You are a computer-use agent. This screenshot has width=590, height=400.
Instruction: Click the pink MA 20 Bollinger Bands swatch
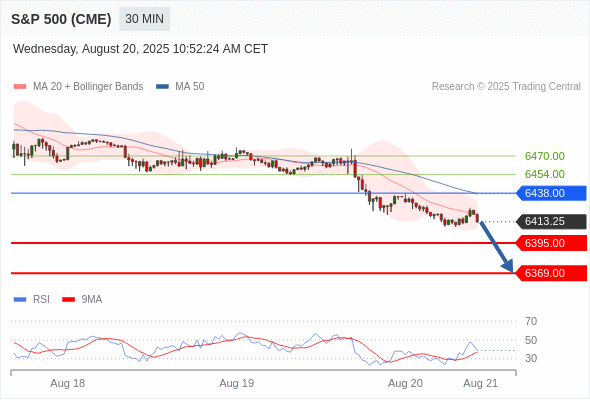[x=20, y=87]
